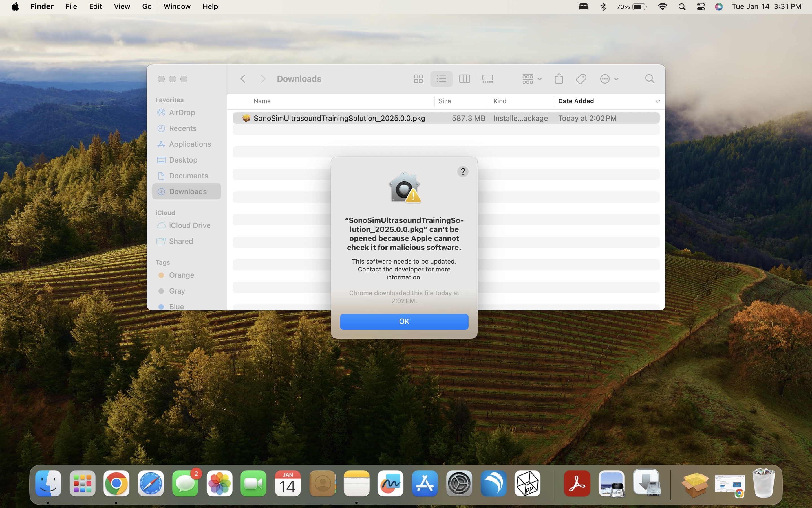Open Google Chrome from the Dock
The width and height of the screenshot is (812, 508).
click(116, 484)
